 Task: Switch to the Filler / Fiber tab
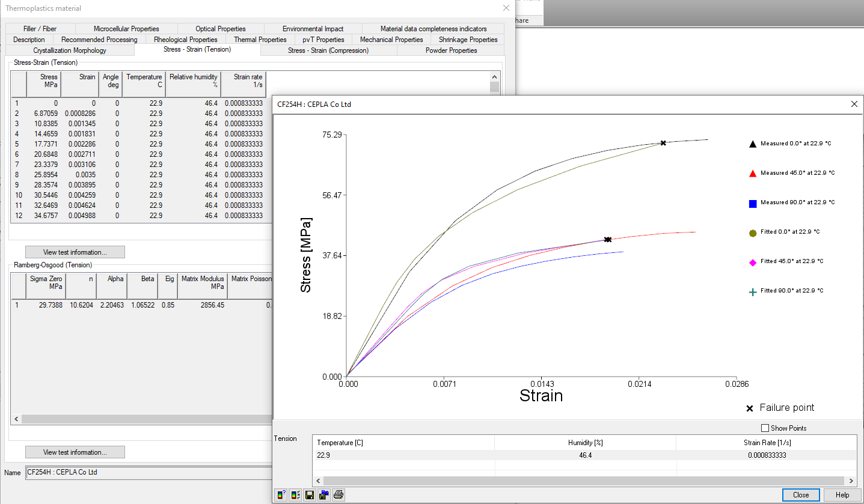click(x=40, y=29)
